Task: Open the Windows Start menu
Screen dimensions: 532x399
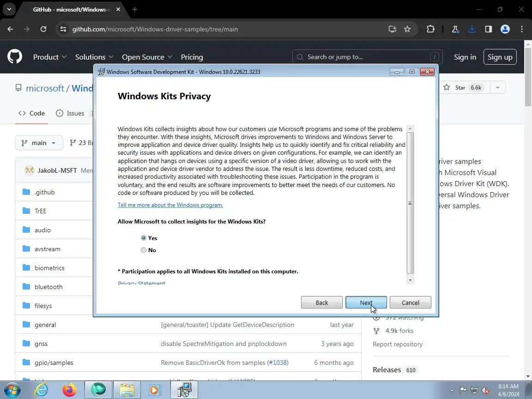Action: click(x=12, y=390)
